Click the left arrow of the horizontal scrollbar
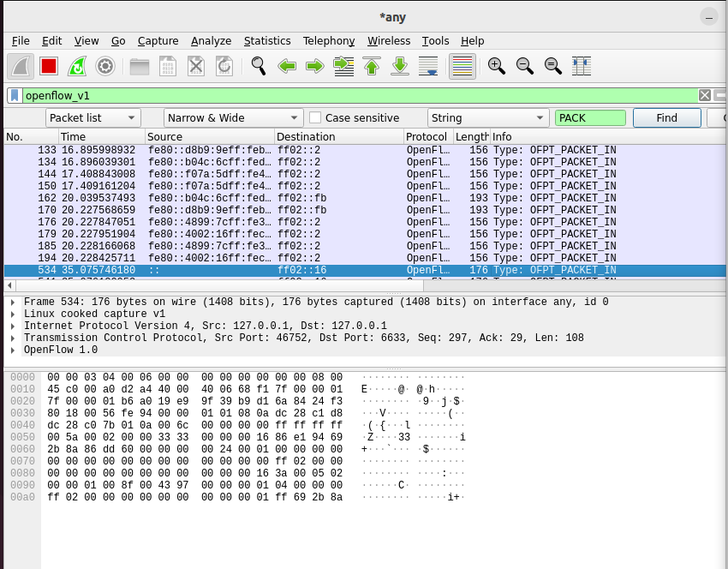This screenshot has width=728, height=569. pyautogui.click(x=9, y=285)
